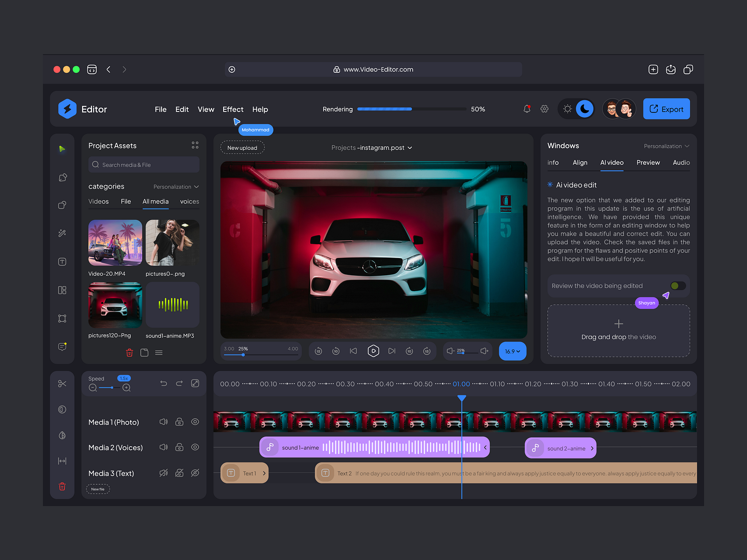The image size is (747, 560).
Task: Enable the Review the video being edited toggle
Action: click(x=678, y=286)
